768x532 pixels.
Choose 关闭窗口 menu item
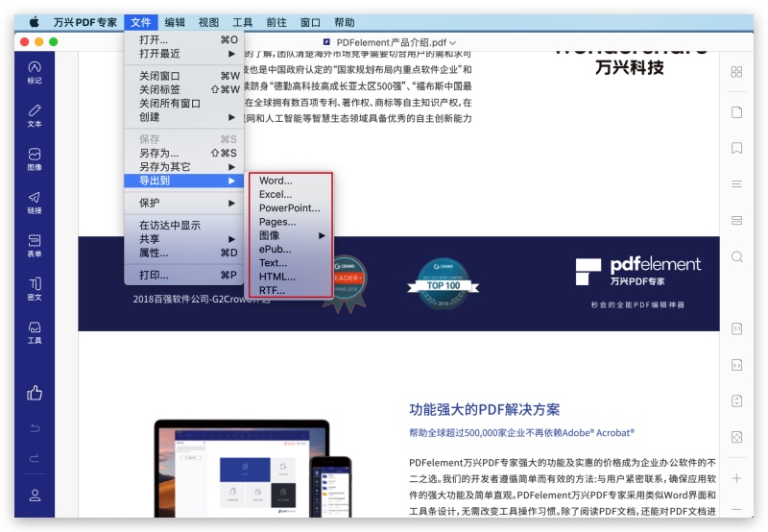click(184, 76)
